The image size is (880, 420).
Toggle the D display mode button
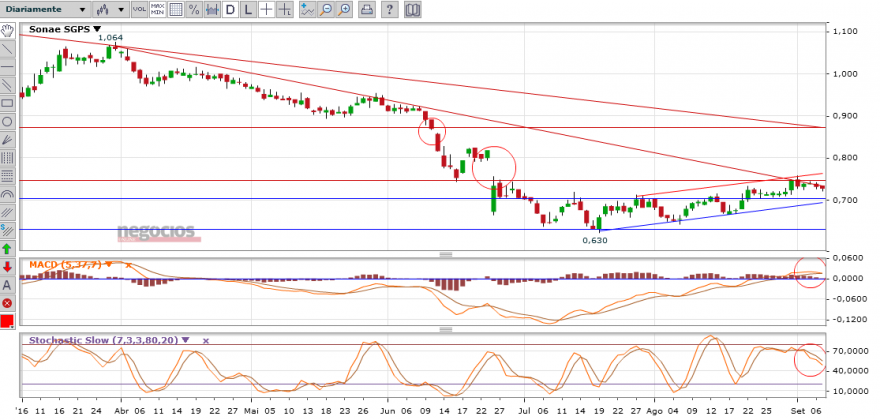(230, 10)
